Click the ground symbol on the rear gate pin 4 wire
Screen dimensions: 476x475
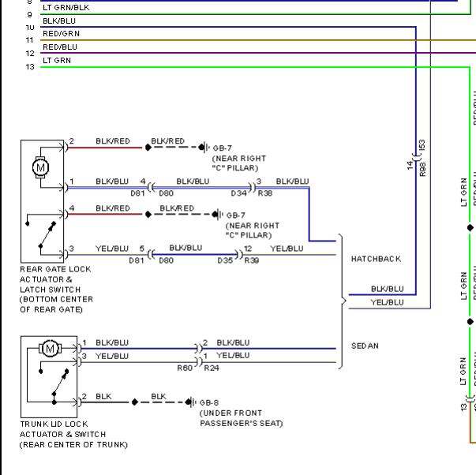tap(218, 215)
